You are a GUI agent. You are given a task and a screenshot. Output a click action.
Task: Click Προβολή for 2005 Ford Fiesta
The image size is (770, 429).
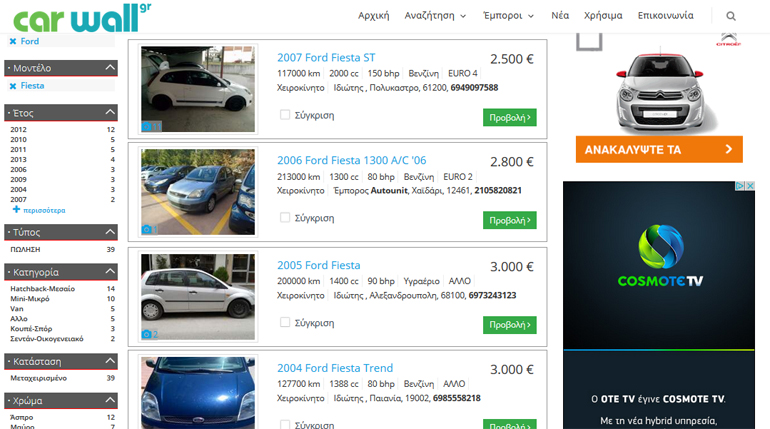point(510,325)
